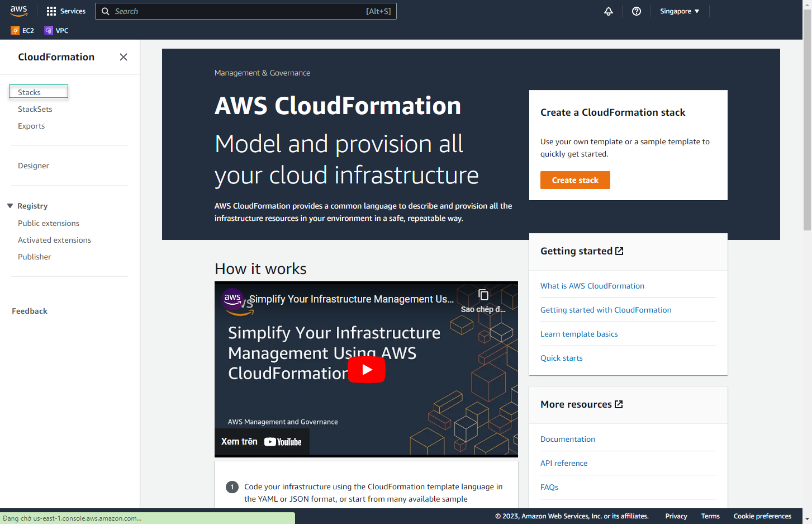Open the Privacy footer link
The image size is (812, 524).
click(x=676, y=516)
